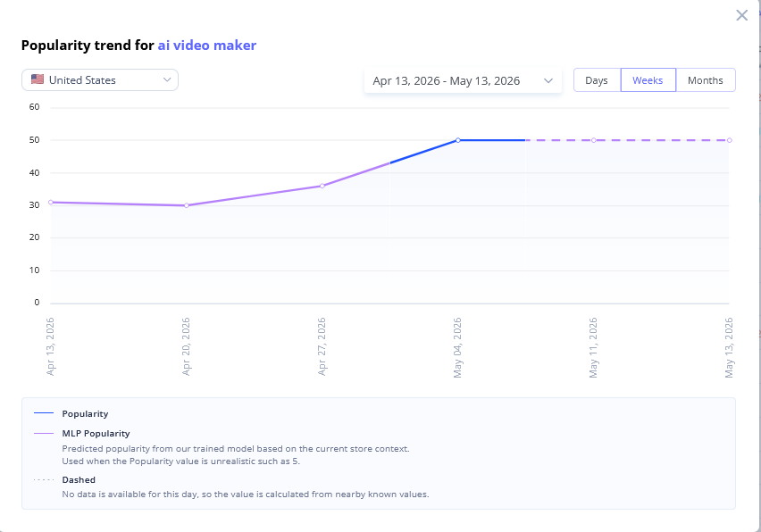The height and width of the screenshot is (532, 761).
Task: Select the Weeks view tab
Action: click(x=648, y=80)
